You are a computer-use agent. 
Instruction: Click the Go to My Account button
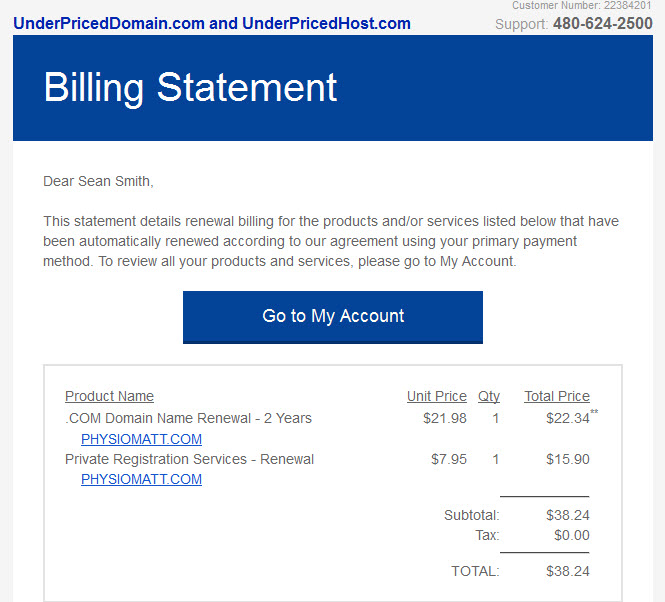tap(333, 317)
